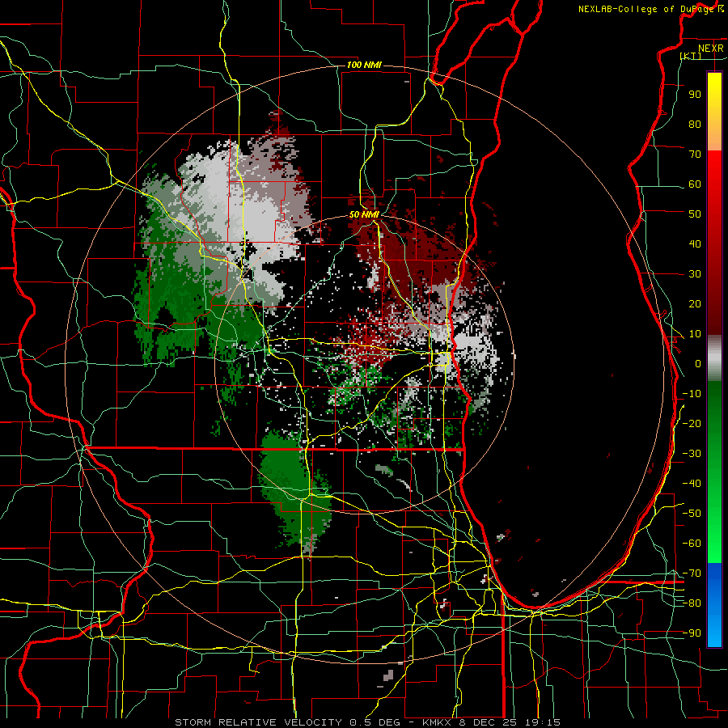The width and height of the screenshot is (728, 728).
Task: Click the green inbound band of the velocity scale
Action: point(714,472)
